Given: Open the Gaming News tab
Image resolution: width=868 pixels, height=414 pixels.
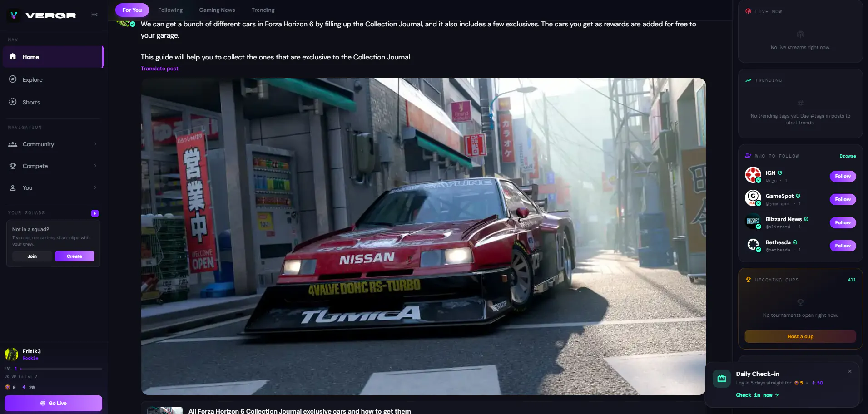Looking at the screenshot, I should click(x=217, y=10).
